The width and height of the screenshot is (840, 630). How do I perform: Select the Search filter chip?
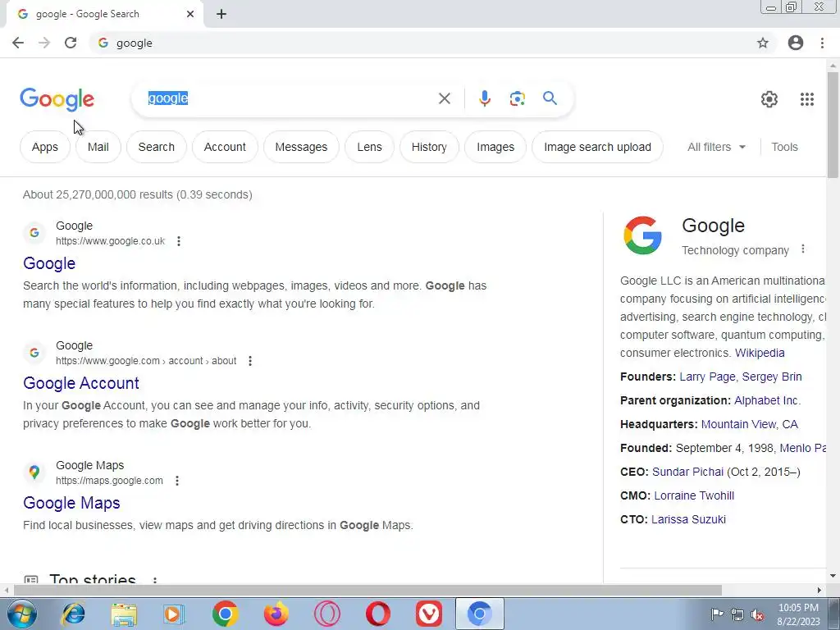point(157,147)
